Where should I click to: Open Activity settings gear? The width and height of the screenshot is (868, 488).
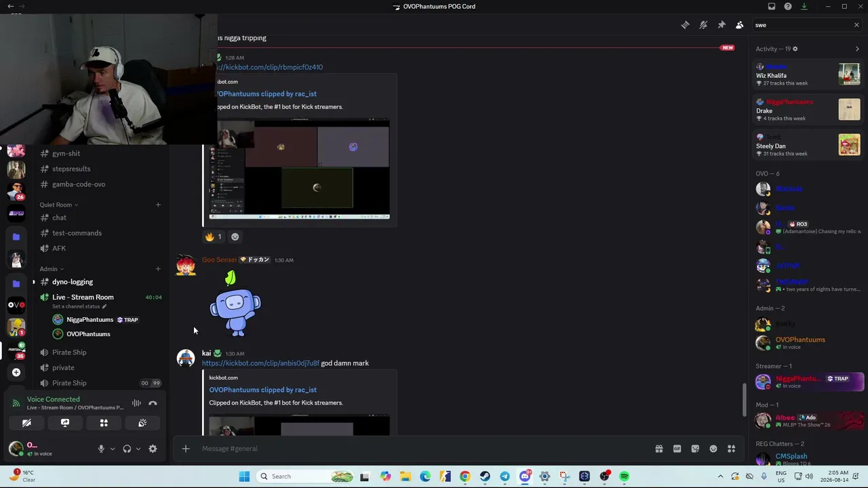point(795,49)
